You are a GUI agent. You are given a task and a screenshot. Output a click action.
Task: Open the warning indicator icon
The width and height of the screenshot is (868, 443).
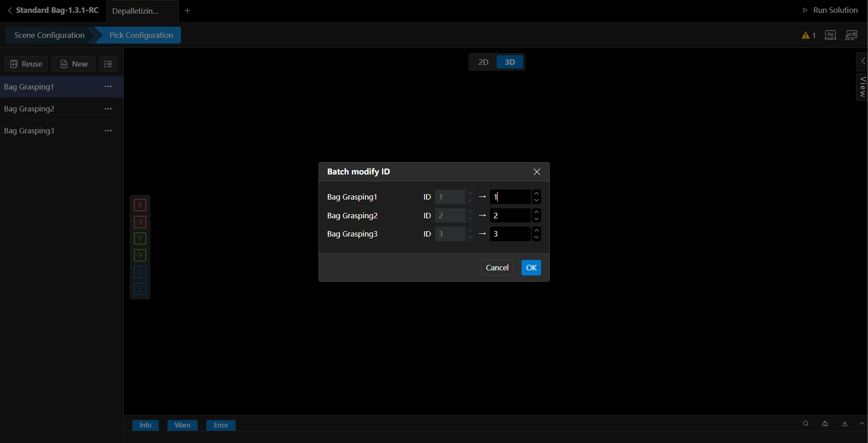pos(808,35)
